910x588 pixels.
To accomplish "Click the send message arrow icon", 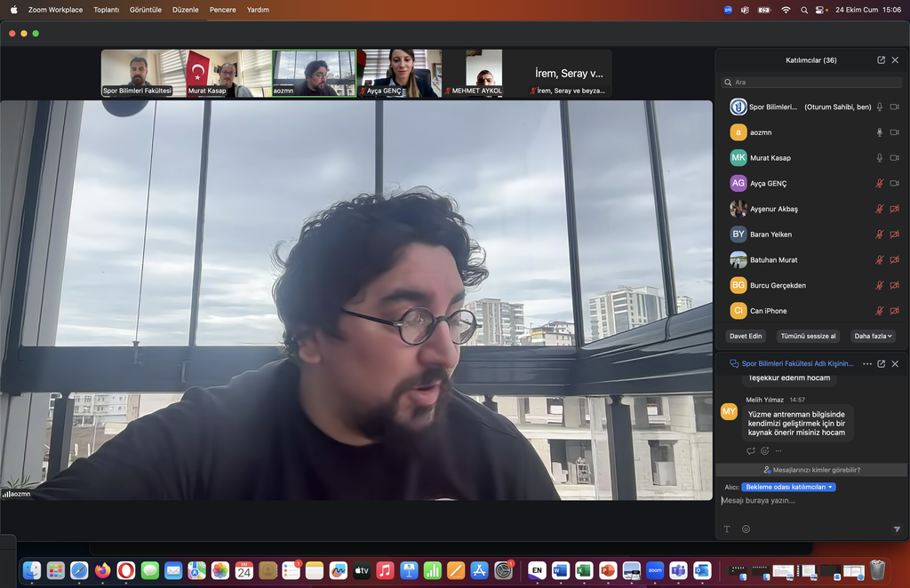I will pos(896,529).
